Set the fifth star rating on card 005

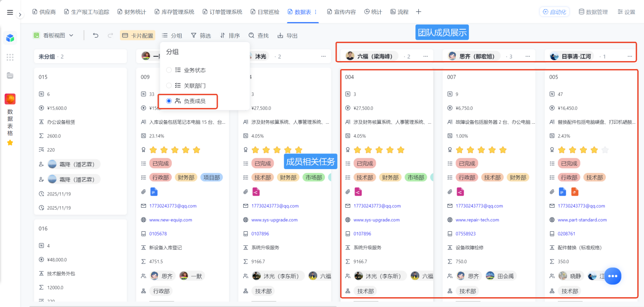[x=605, y=150]
